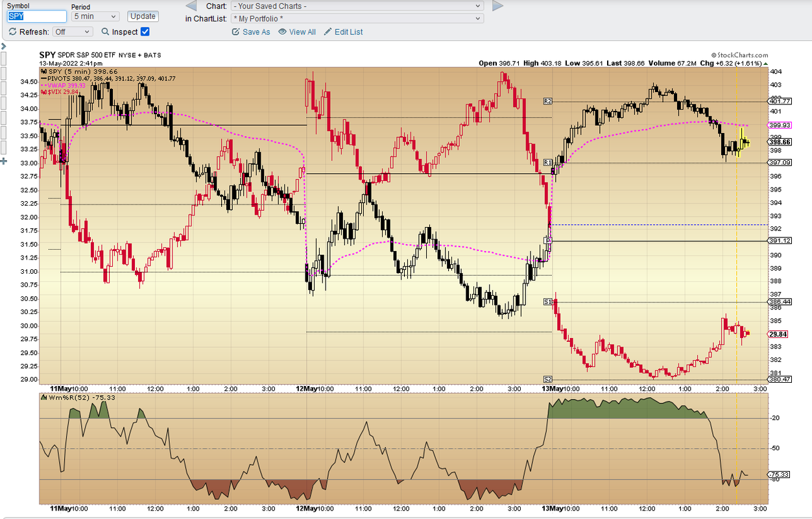
Task: Expand the side panel chevron above chart
Action: point(3,47)
